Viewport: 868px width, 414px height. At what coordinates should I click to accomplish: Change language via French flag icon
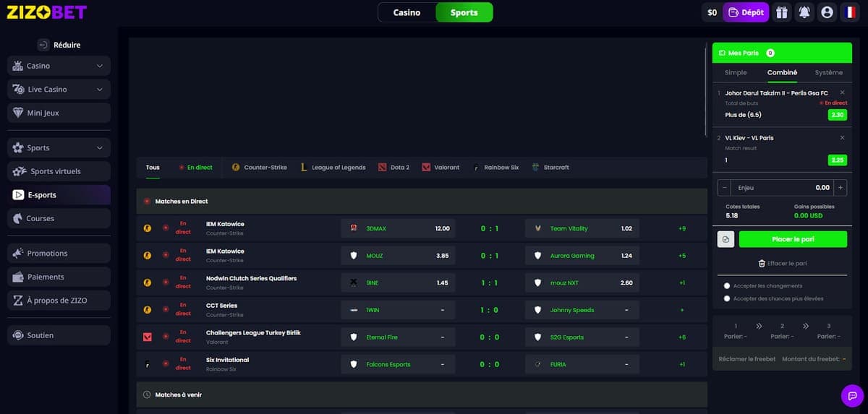click(x=849, y=12)
